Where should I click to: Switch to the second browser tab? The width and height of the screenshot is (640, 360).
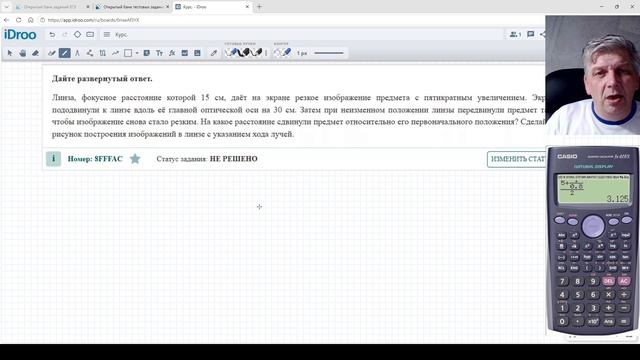(x=132, y=7)
